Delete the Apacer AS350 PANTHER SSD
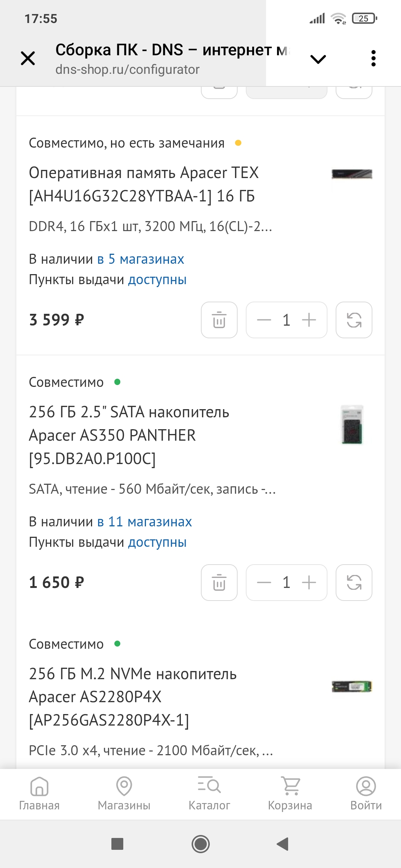Screen dimensions: 401x868 (x=219, y=582)
